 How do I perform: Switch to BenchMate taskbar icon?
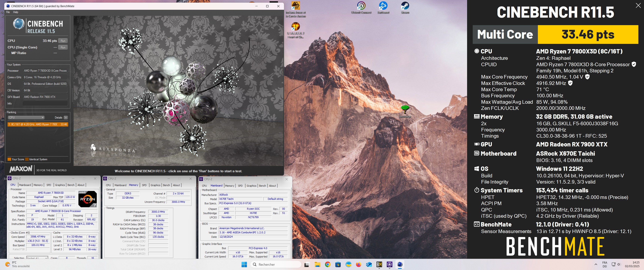(x=379, y=264)
